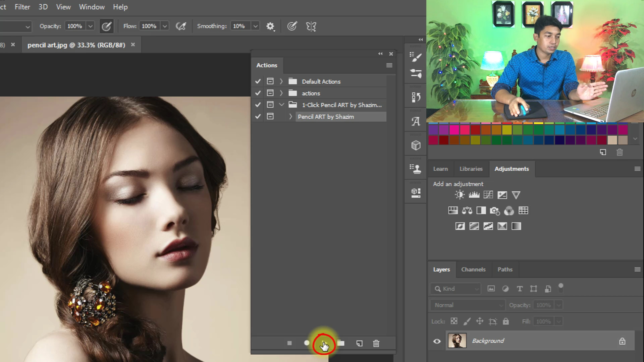Click the create new action icon
The width and height of the screenshot is (644, 362).
tap(359, 343)
